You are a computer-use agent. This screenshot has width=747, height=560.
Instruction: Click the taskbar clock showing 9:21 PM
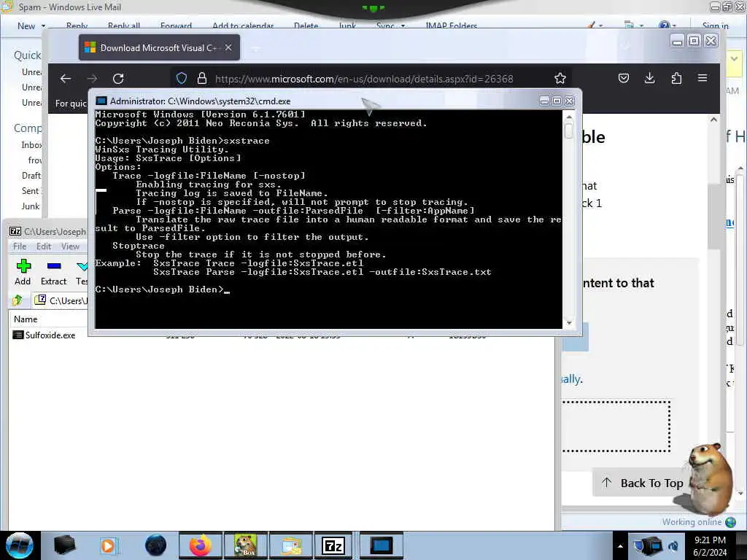pos(710,546)
